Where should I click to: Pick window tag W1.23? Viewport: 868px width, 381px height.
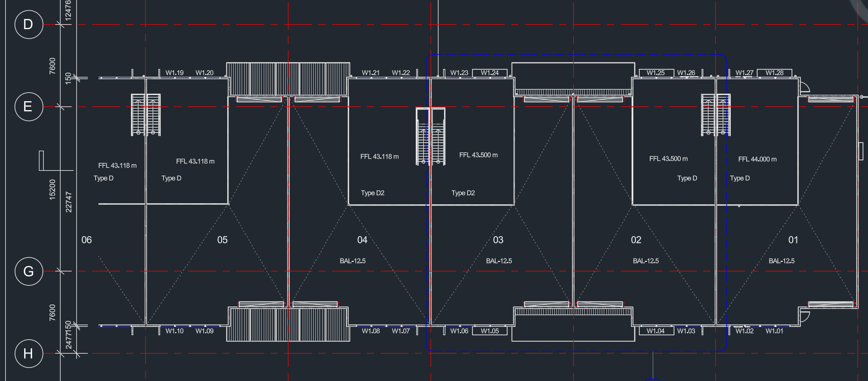460,73
